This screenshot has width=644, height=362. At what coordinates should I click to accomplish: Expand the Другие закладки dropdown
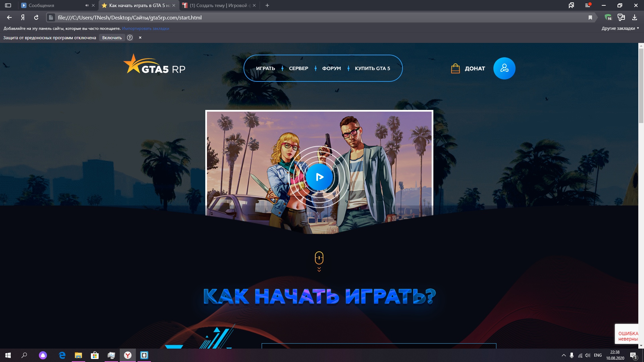click(620, 28)
